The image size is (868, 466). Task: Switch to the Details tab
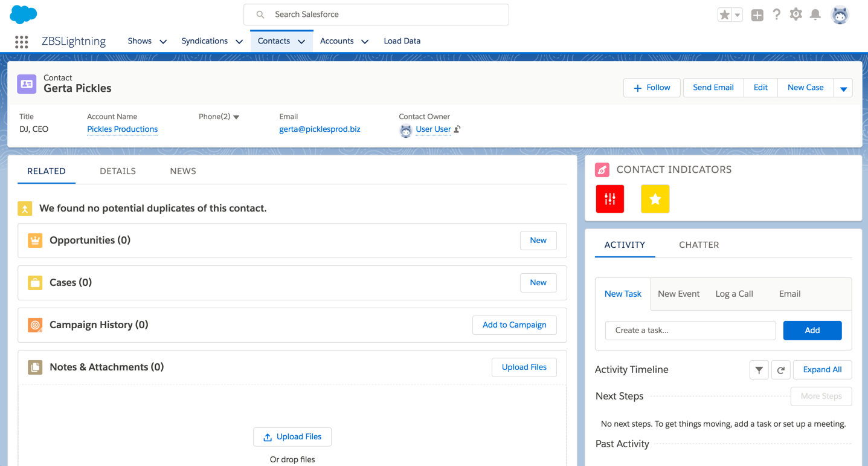(118, 171)
